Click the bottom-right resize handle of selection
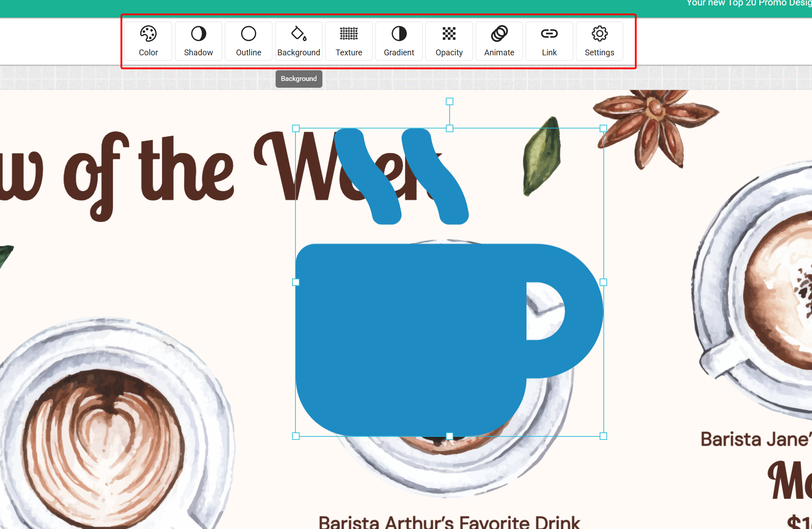Screen dimensions: 812x529 coord(603,436)
